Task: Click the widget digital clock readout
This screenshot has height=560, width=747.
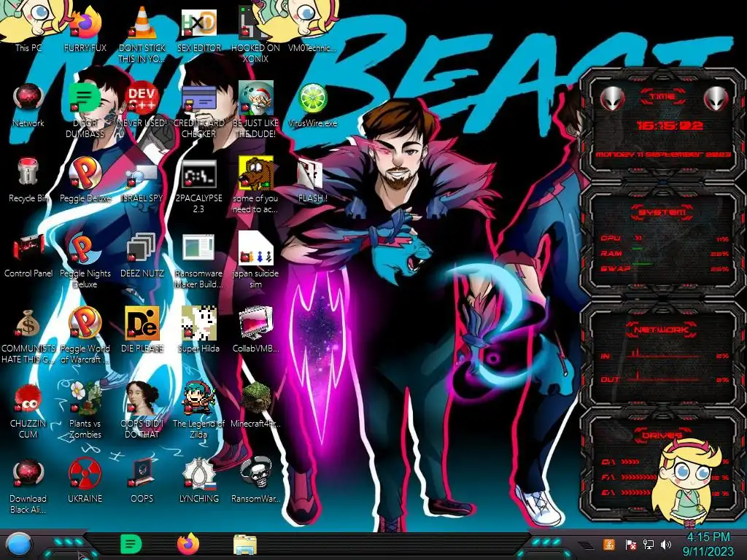Action: 670,125
